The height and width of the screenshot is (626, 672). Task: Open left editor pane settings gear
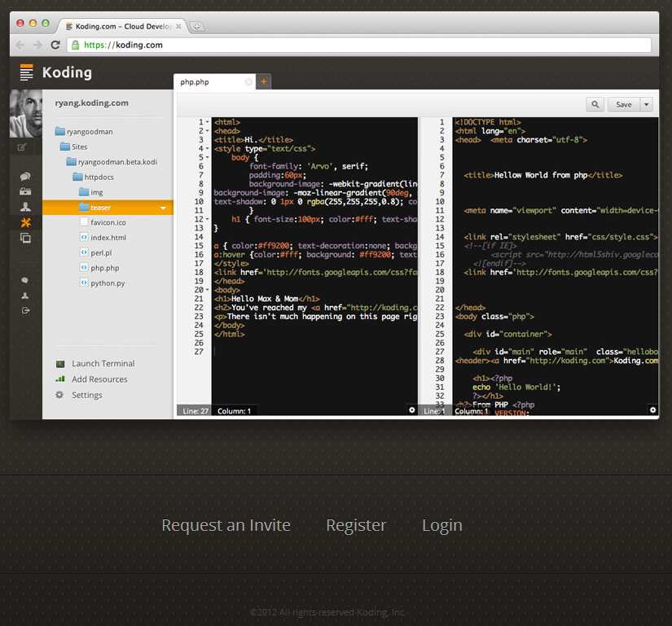pyautogui.click(x=411, y=410)
